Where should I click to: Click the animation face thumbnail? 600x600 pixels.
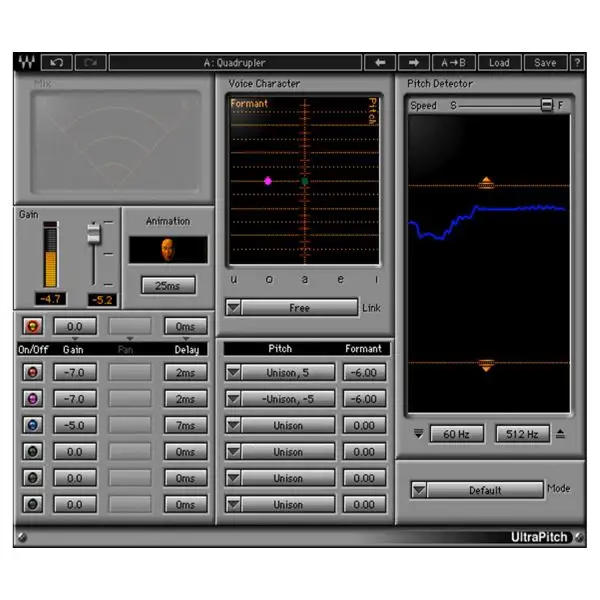[167, 249]
